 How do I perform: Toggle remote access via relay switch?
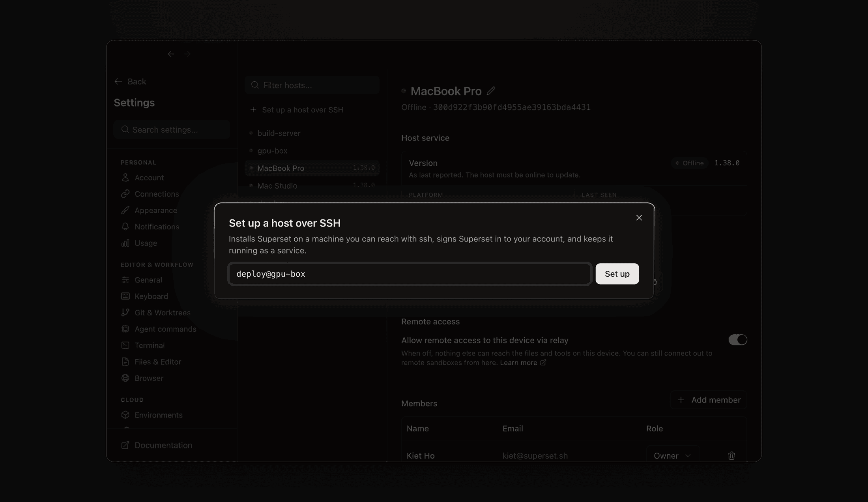coord(737,340)
